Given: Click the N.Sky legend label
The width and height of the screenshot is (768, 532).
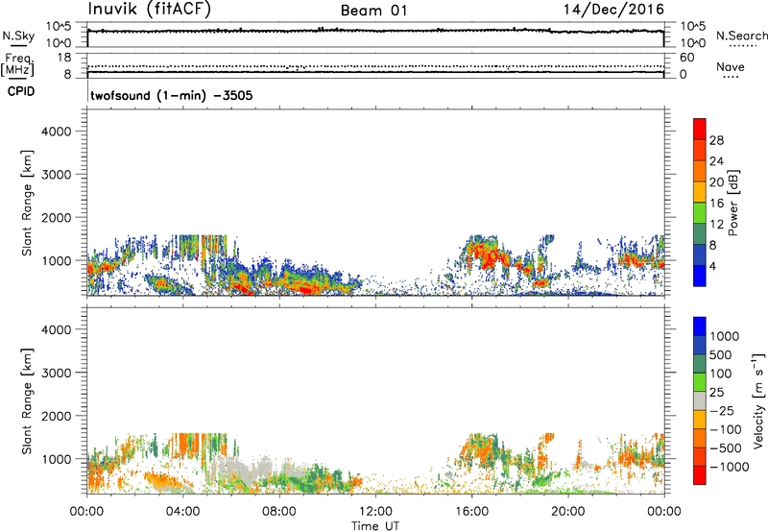Looking at the screenshot, I should 18,36.
